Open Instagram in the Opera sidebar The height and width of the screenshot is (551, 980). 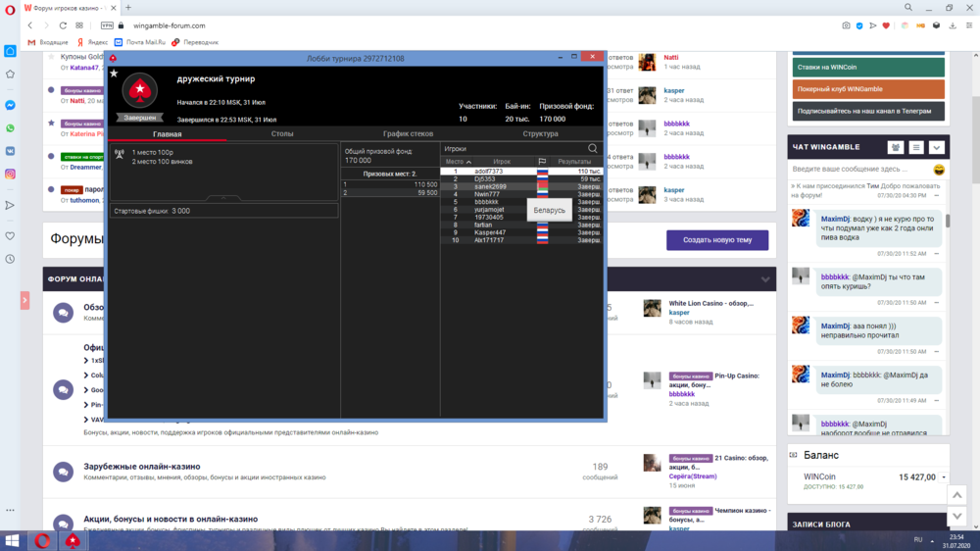(10, 174)
